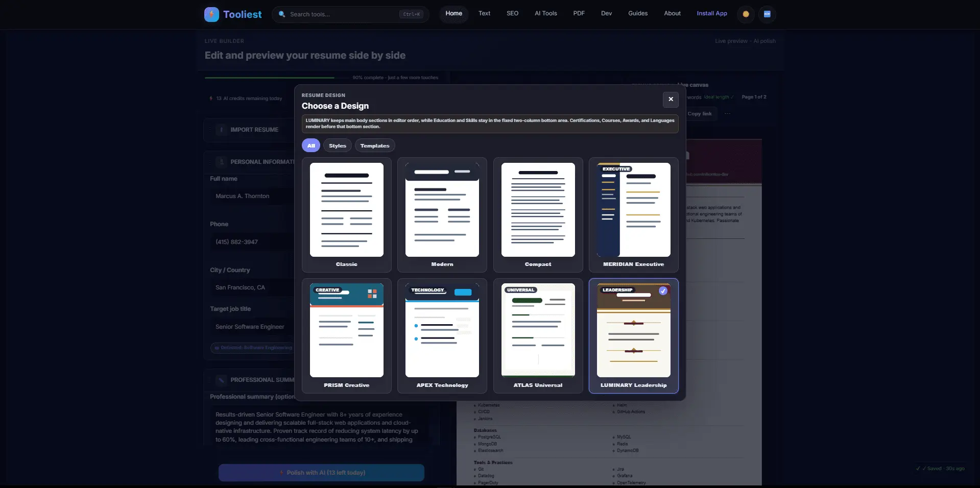The height and width of the screenshot is (488, 980).
Task: Select the Modern resume design
Action: [x=442, y=215]
